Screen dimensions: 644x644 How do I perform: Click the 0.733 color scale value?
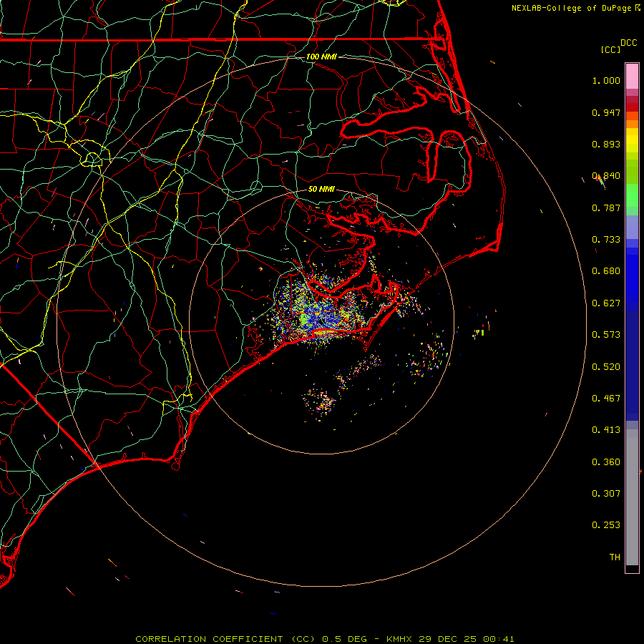click(606, 240)
